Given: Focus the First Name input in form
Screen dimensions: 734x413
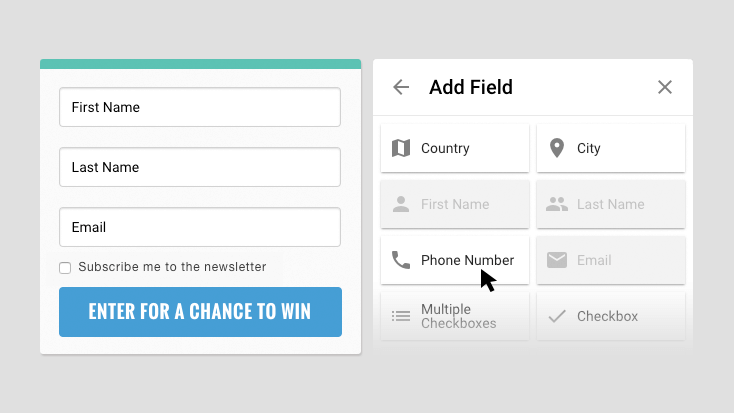Looking at the screenshot, I should (x=200, y=107).
